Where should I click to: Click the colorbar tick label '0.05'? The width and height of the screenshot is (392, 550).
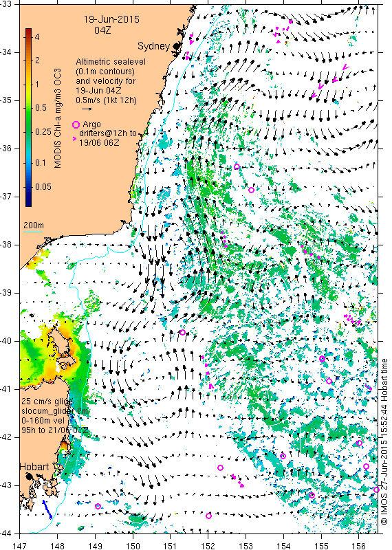pyautogui.click(x=43, y=186)
